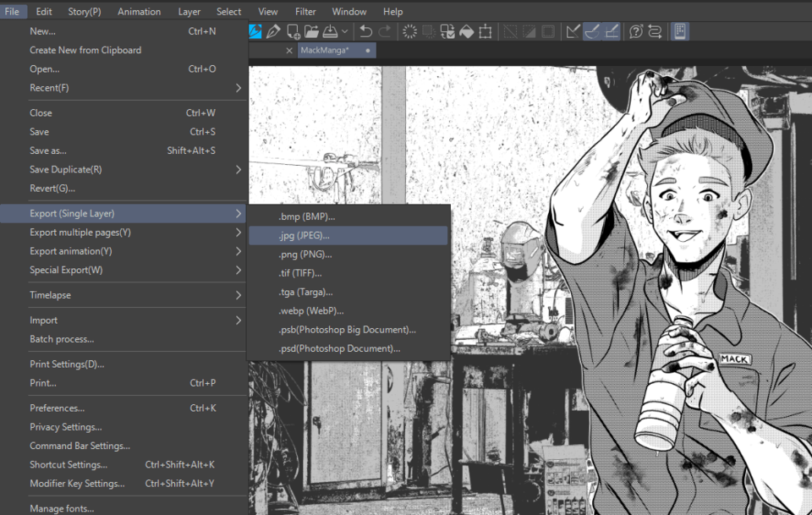Image resolution: width=812 pixels, height=515 pixels.
Task: Redo the last action from the toolbar
Action: (x=387, y=31)
